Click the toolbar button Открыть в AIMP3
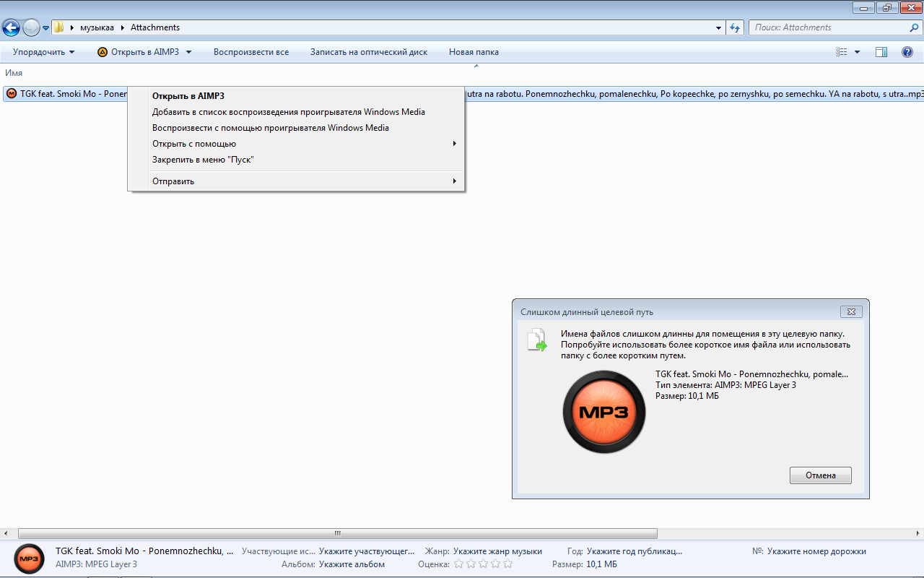The height and width of the screenshot is (578, 924). (139, 52)
